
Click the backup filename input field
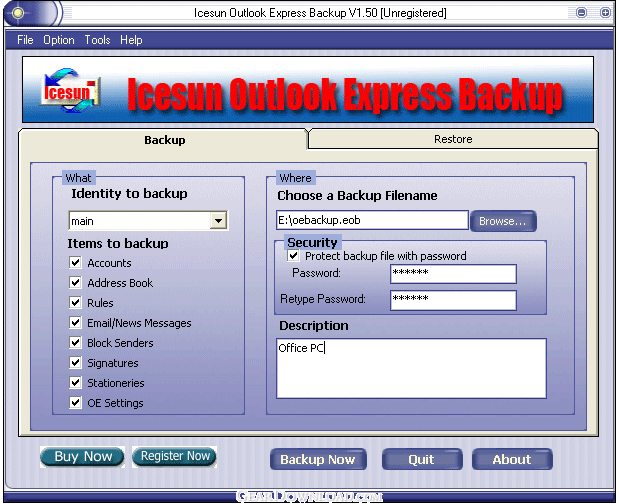(x=372, y=220)
